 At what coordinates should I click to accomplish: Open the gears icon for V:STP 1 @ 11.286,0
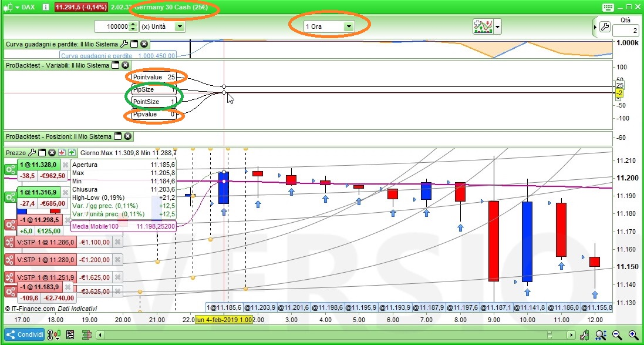pos(10,242)
